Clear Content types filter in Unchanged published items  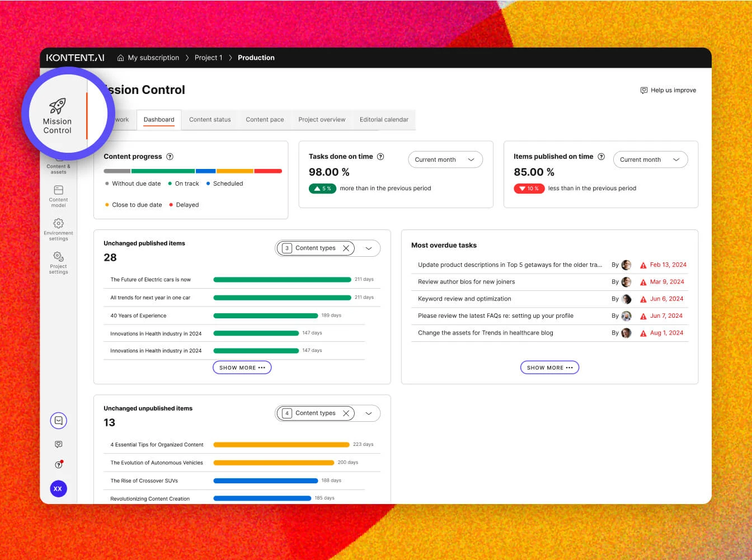point(346,248)
